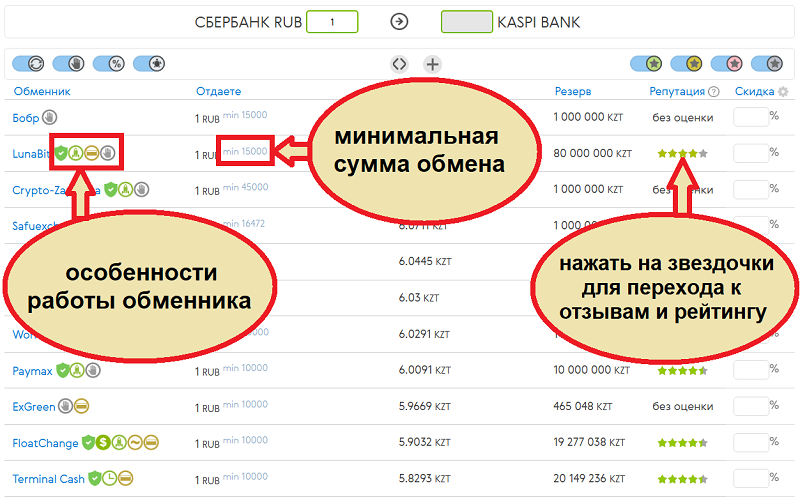Toggle the yellow star reputation filter
This screenshot has width=800, height=504.
(x=687, y=64)
